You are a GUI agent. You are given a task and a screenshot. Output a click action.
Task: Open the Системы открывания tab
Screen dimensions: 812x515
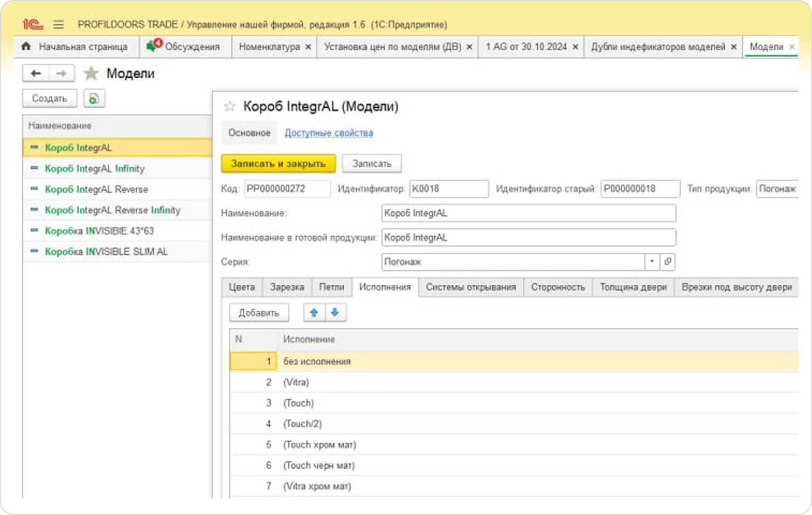(x=470, y=287)
